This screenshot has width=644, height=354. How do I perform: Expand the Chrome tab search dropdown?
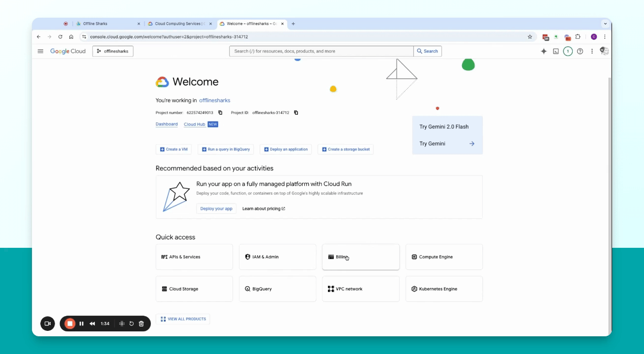(x=605, y=24)
